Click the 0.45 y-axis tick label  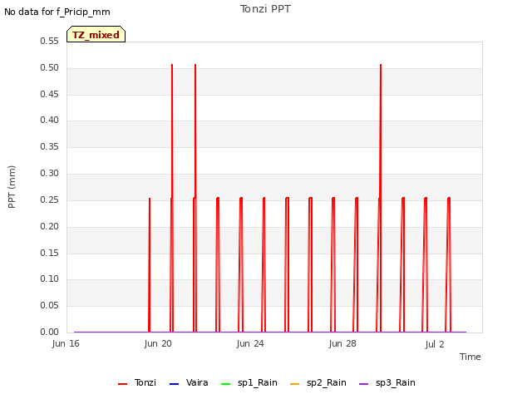(50, 94)
